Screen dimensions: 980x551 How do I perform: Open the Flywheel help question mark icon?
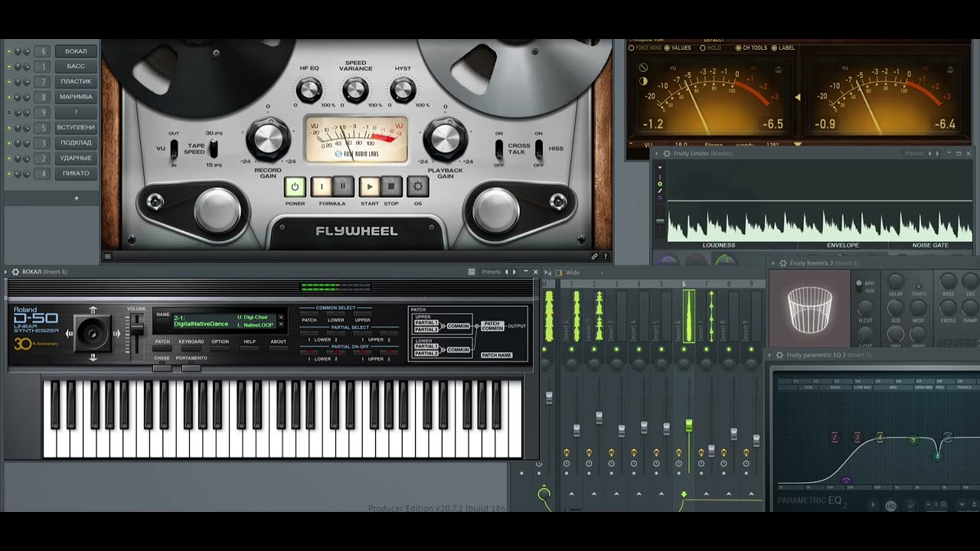[x=605, y=257]
